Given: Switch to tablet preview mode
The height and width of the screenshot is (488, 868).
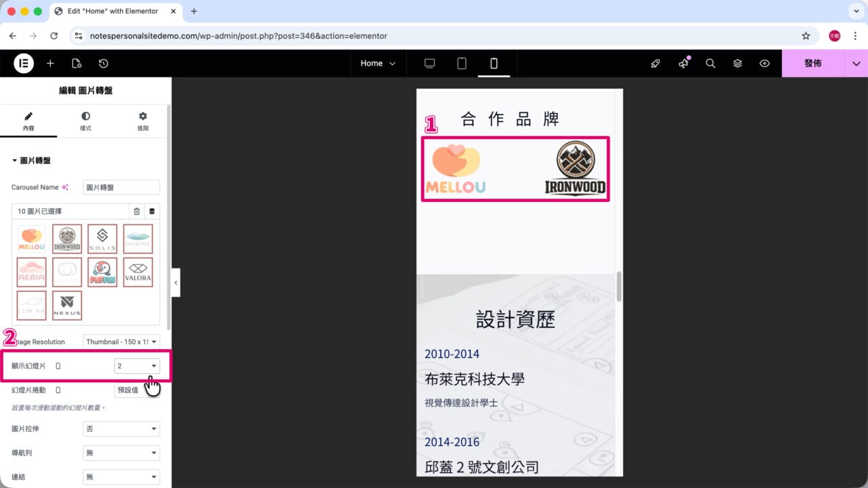Looking at the screenshot, I should (x=462, y=63).
